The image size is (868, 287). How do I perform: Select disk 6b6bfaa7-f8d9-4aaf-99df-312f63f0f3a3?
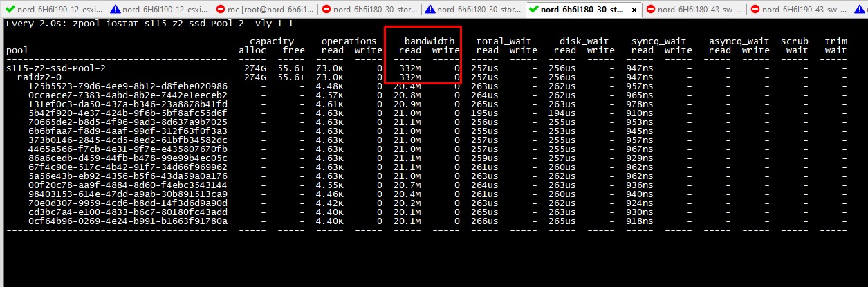127,131
